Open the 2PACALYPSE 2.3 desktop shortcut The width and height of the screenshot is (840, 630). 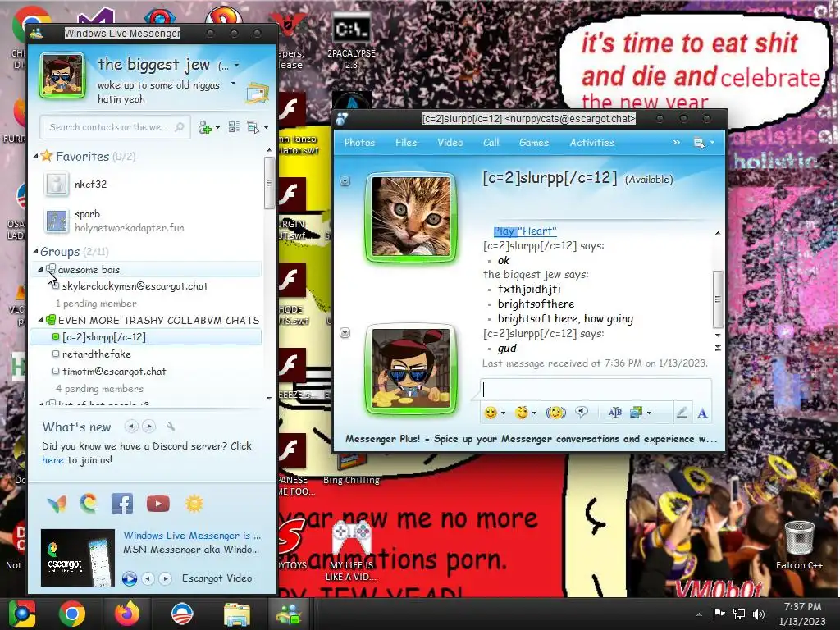tap(351, 41)
